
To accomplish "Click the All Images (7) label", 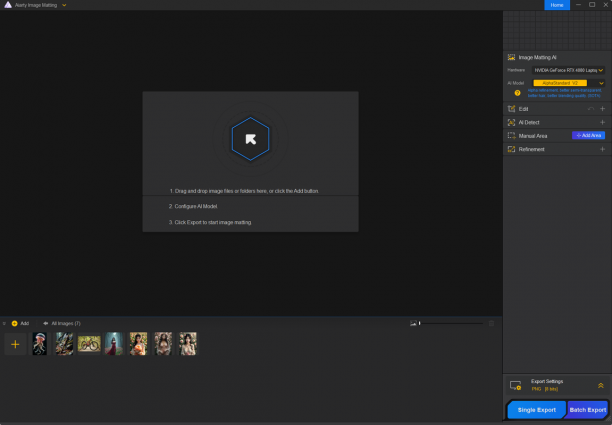I will pos(66,324).
